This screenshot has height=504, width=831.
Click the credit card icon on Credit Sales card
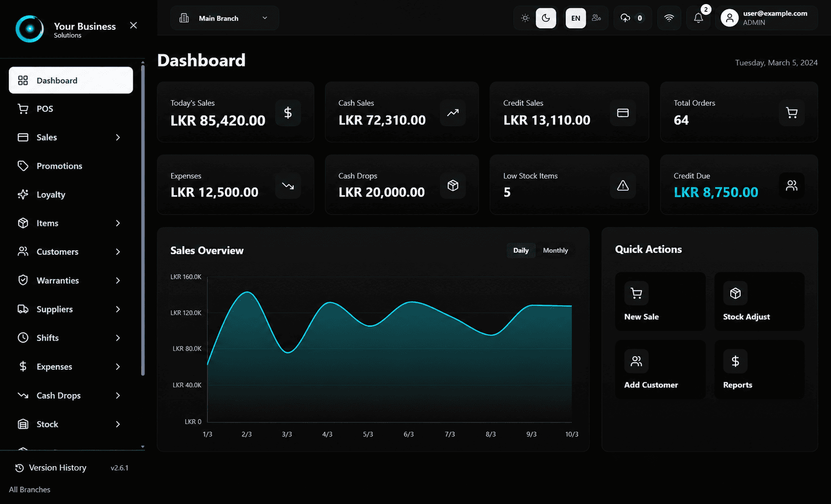coord(623,112)
